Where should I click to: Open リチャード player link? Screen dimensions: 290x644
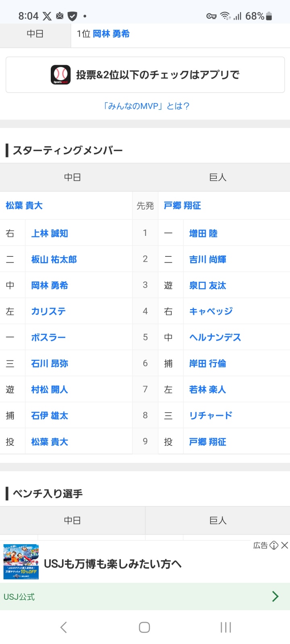point(211,415)
